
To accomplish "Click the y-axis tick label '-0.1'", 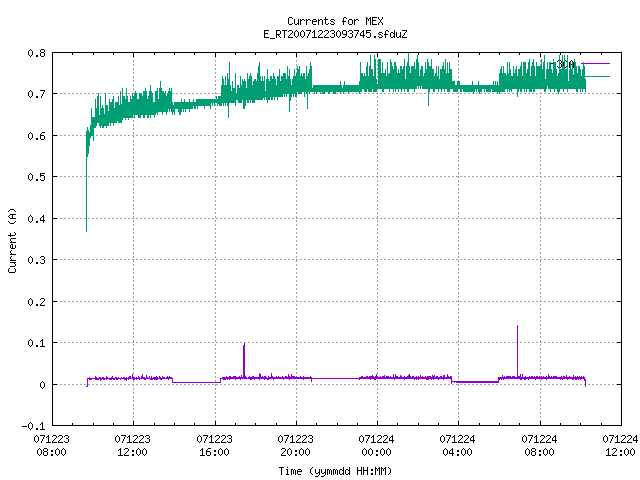I will pos(33,426).
